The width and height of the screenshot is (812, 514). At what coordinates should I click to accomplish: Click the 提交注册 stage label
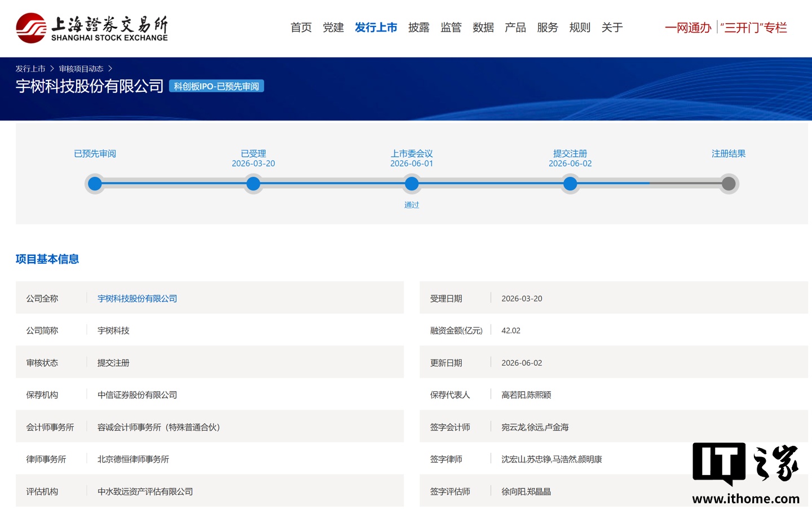[570, 154]
